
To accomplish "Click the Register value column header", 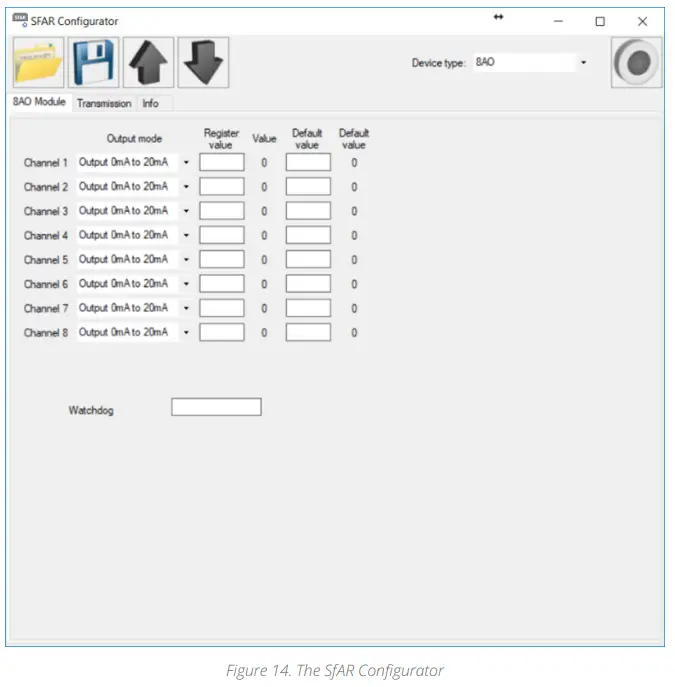I will click(221, 139).
